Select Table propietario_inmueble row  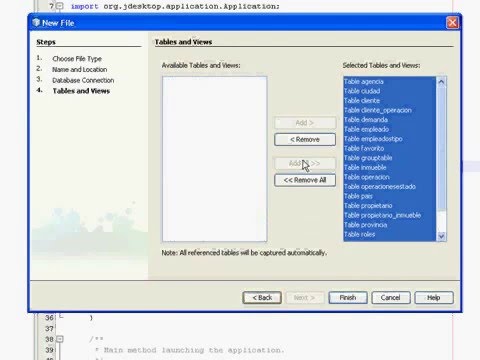(390, 215)
